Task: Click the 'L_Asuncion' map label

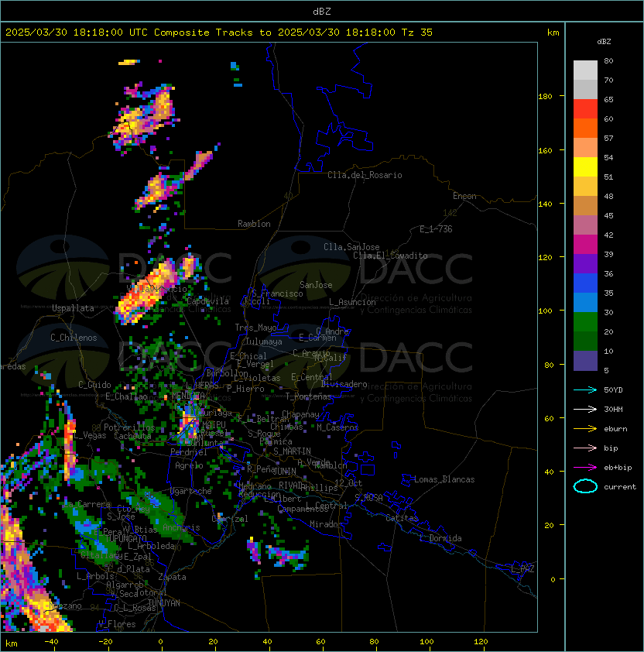Action: [352, 302]
